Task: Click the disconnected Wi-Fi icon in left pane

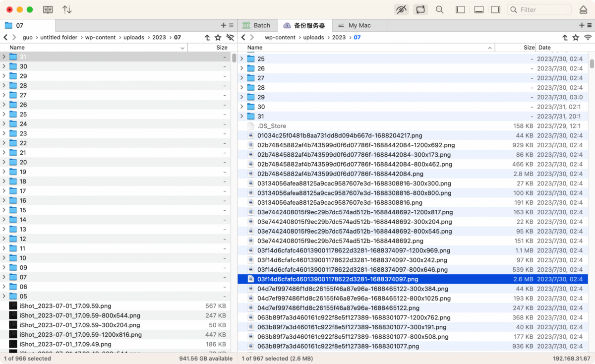Action: coord(230,37)
